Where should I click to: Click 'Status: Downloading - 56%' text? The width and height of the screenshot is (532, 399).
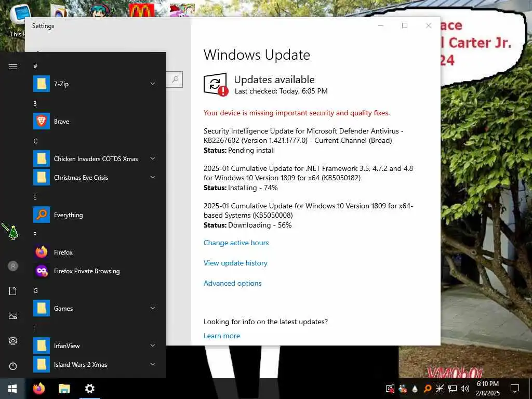tap(247, 225)
